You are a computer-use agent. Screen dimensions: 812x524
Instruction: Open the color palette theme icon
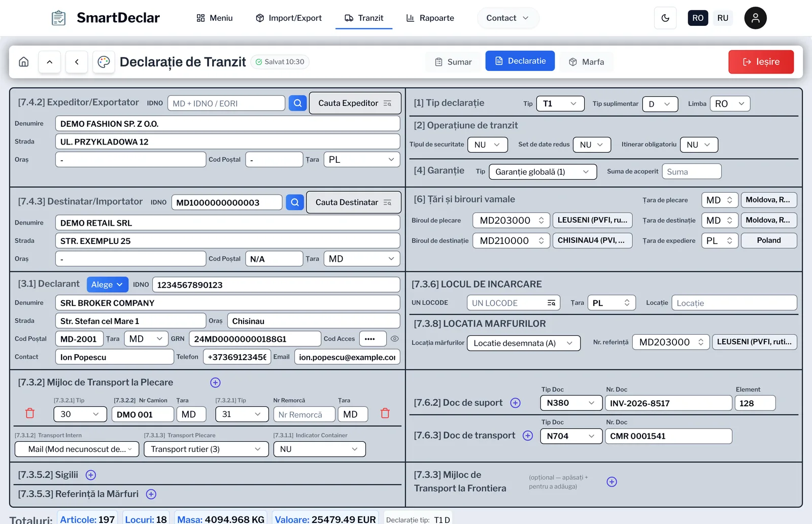[104, 62]
